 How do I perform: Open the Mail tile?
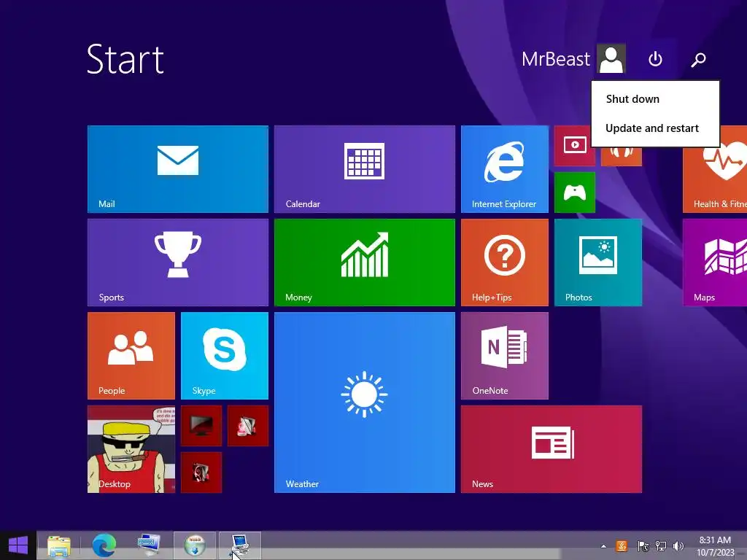pyautogui.click(x=178, y=169)
